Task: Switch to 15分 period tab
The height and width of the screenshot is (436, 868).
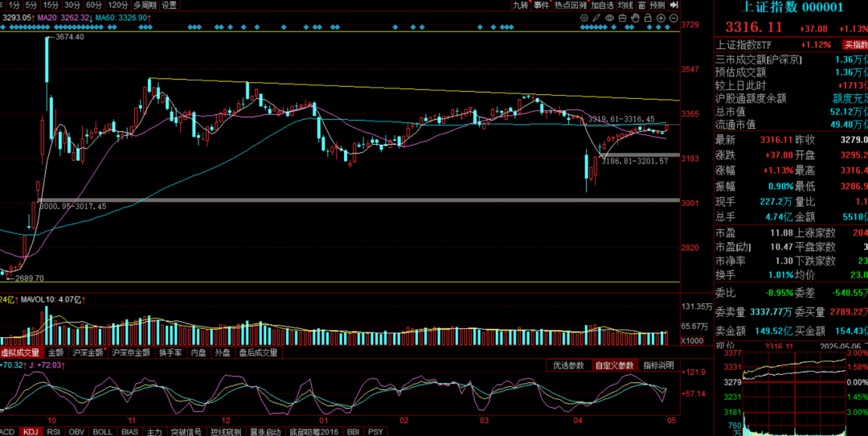Action: click(51, 5)
